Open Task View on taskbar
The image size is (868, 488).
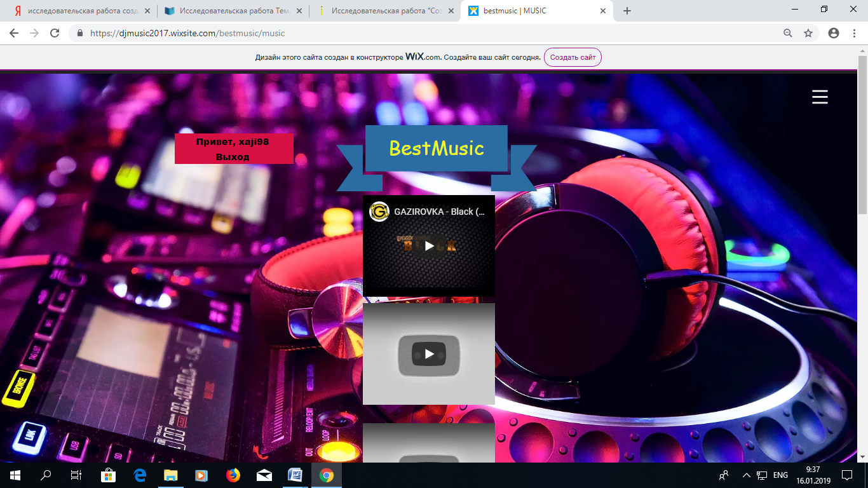[x=76, y=475]
